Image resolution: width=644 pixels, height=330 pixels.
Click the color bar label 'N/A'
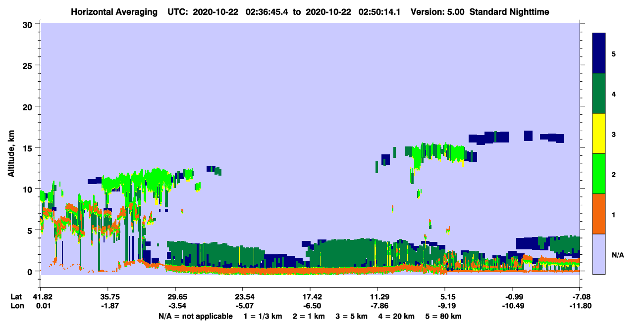click(x=617, y=255)
